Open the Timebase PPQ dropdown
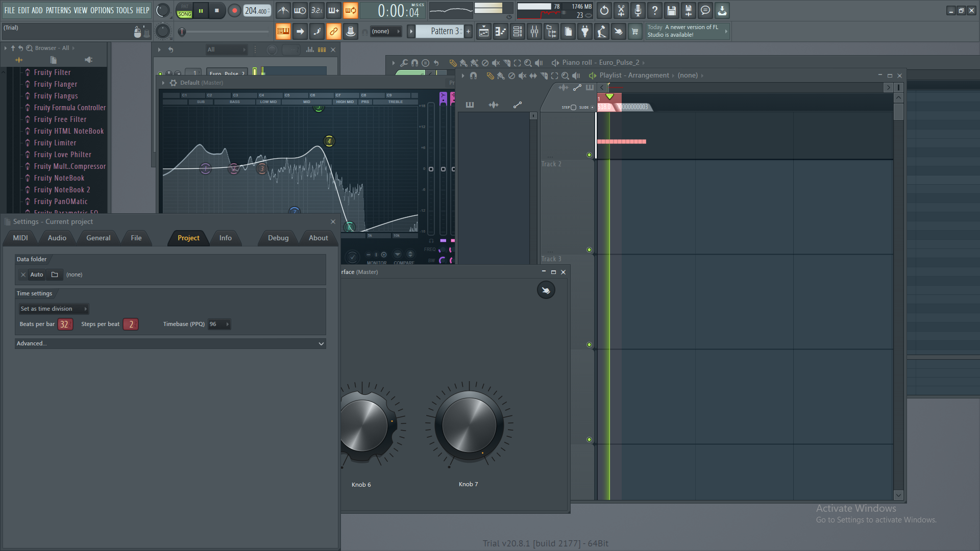The height and width of the screenshot is (551, 980). (219, 324)
